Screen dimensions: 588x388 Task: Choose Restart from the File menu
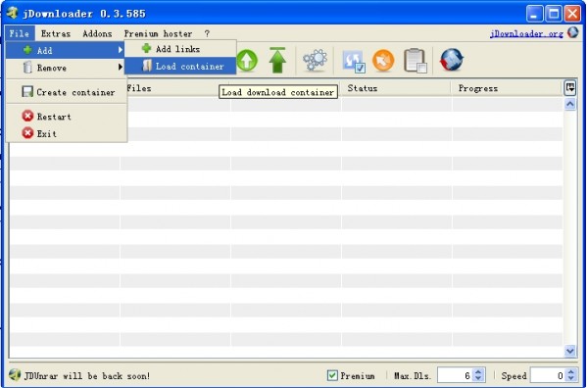click(67, 117)
